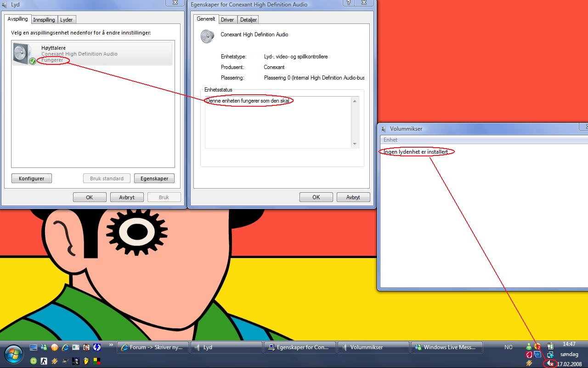Viewport: 588px width, 368px height.
Task: Switch to the Avspilling tab
Action: coord(18,19)
